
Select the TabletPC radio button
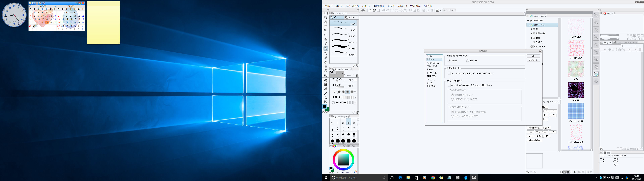click(x=468, y=61)
